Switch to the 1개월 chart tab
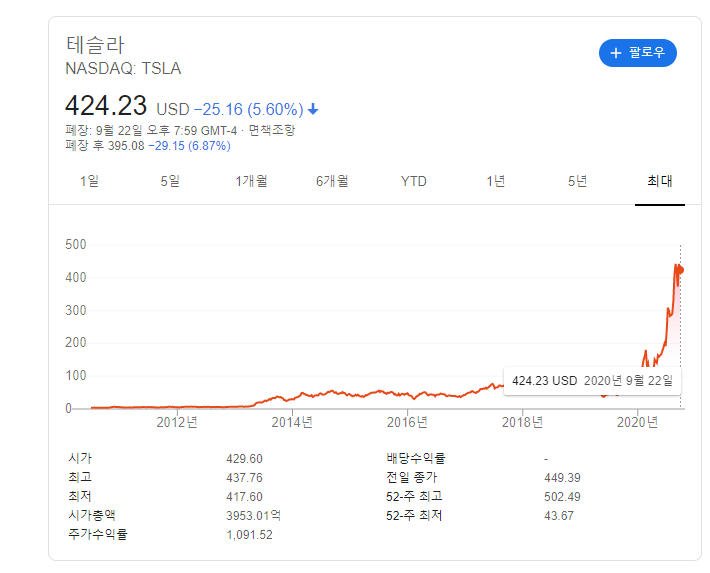This screenshot has height=573, width=710. coord(251,181)
